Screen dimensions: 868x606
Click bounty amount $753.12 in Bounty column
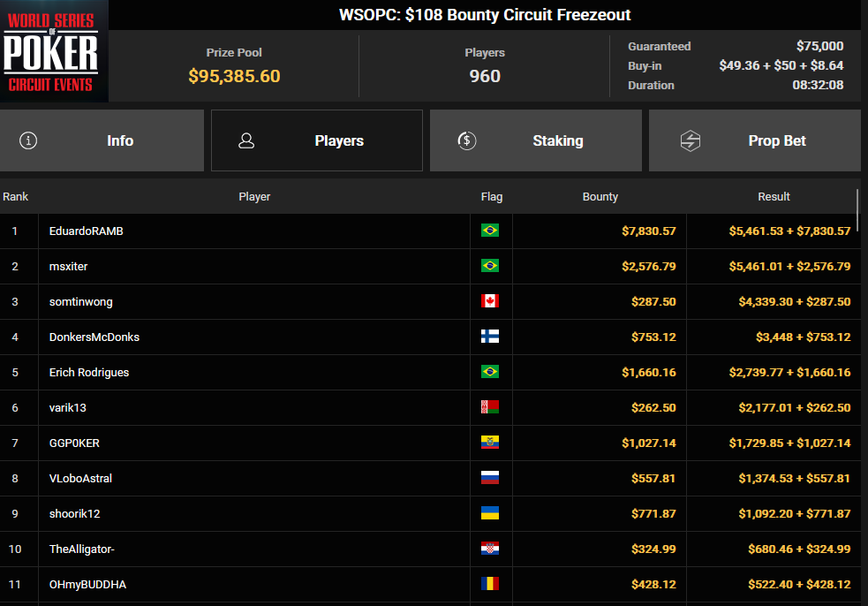coord(653,337)
